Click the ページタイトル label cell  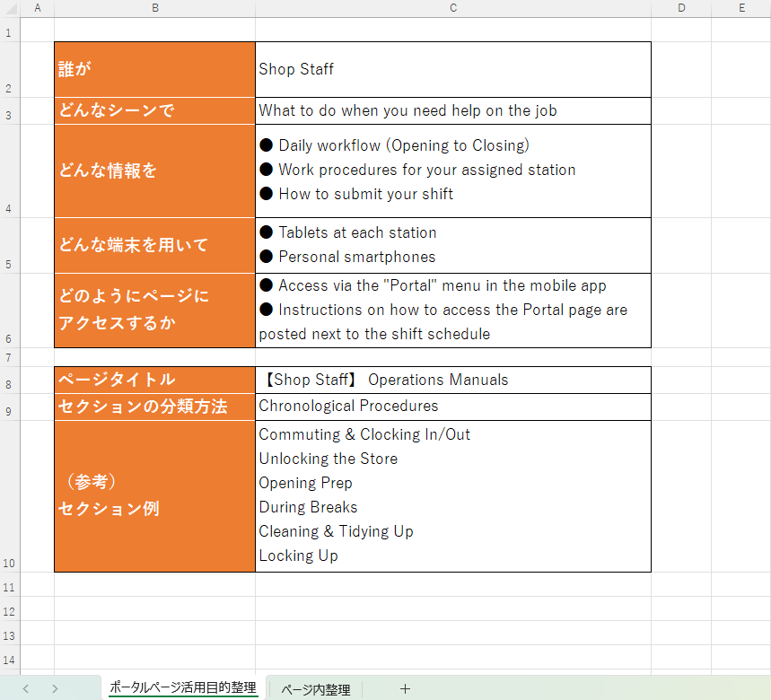coord(154,379)
